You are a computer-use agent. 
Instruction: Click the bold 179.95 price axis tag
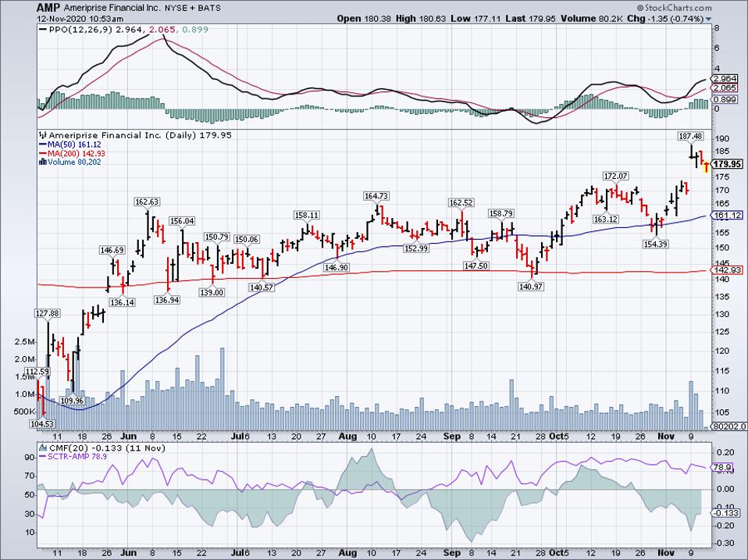728,164
